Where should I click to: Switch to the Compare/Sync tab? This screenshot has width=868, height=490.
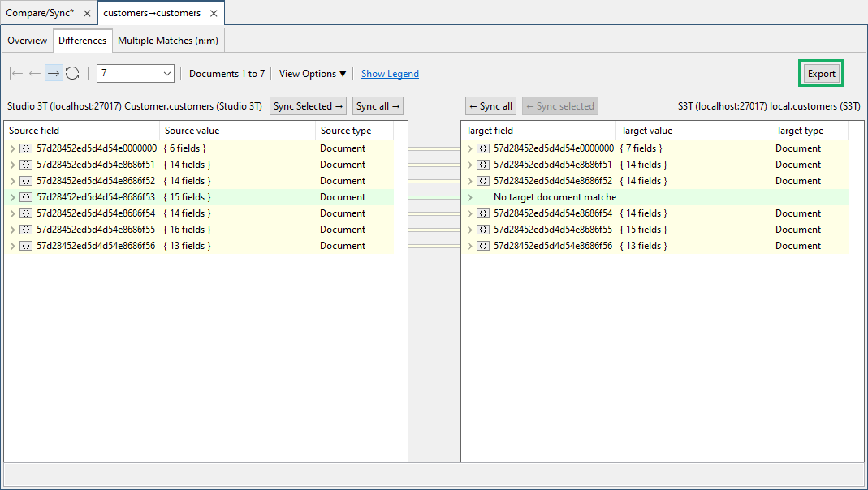pos(42,13)
